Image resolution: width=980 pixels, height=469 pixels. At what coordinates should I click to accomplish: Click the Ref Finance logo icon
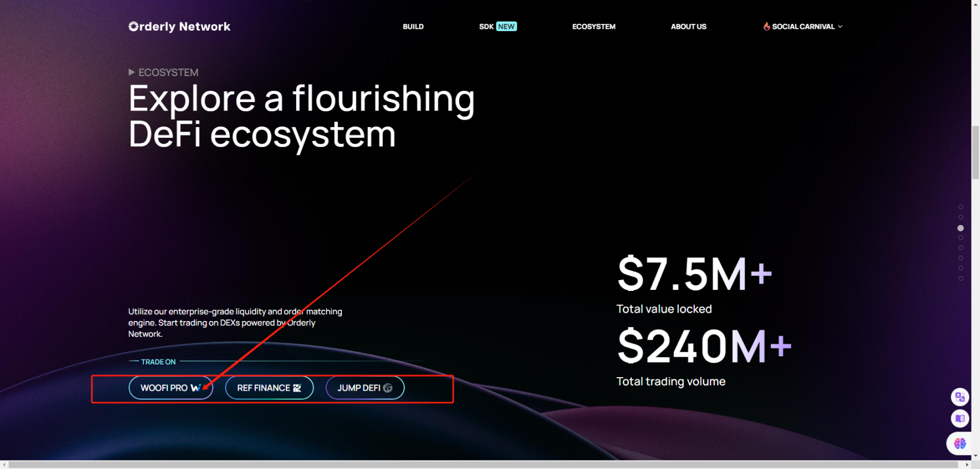pos(297,388)
